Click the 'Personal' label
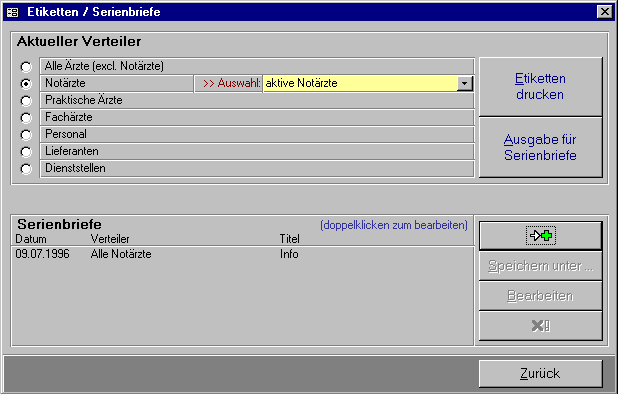The image size is (618, 394). tap(257, 134)
